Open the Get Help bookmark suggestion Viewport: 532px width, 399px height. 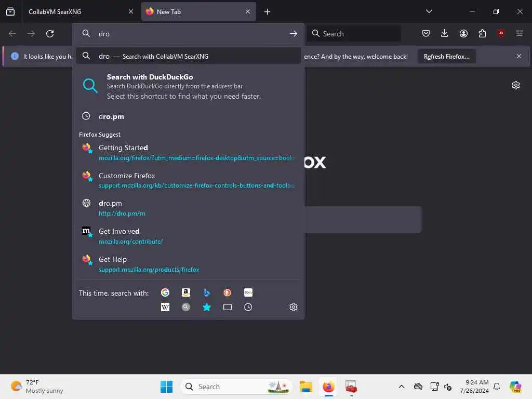pyautogui.click(x=188, y=264)
